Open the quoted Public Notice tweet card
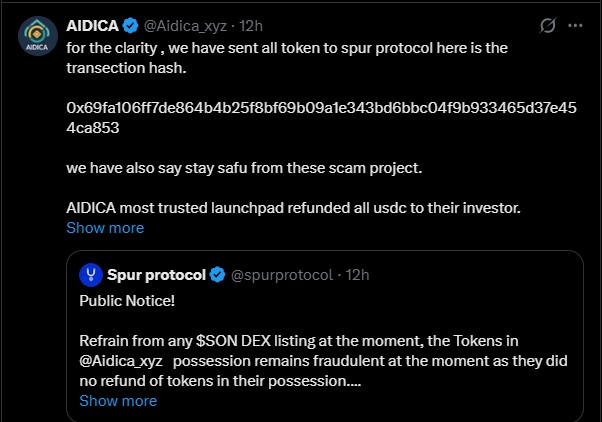This screenshot has width=602, height=422. coord(330,320)
